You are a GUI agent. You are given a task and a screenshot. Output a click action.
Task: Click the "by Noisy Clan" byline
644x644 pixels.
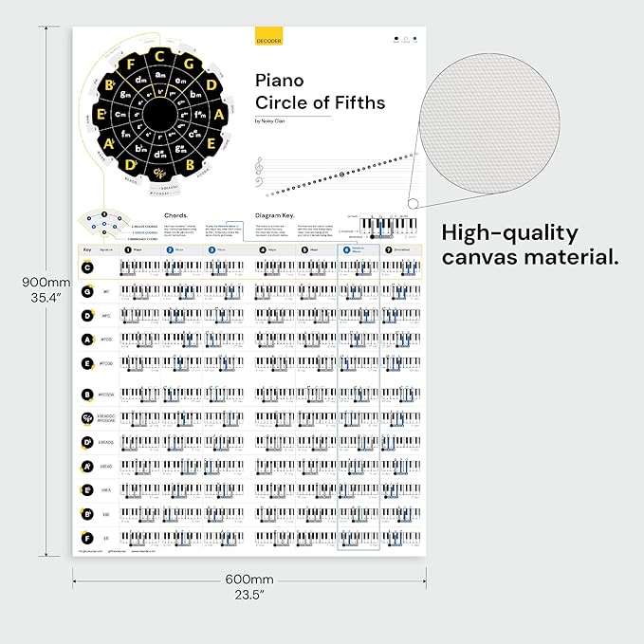(x=270, y=120)
